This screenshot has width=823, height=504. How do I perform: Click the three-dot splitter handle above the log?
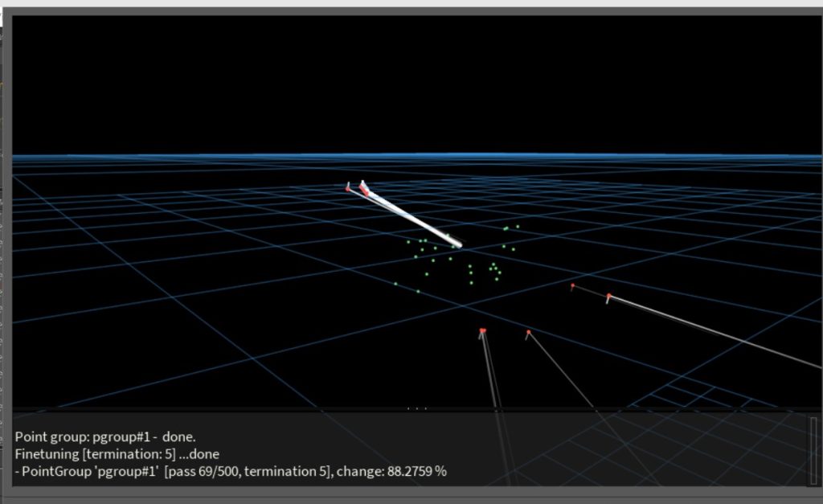coord(417,408)
